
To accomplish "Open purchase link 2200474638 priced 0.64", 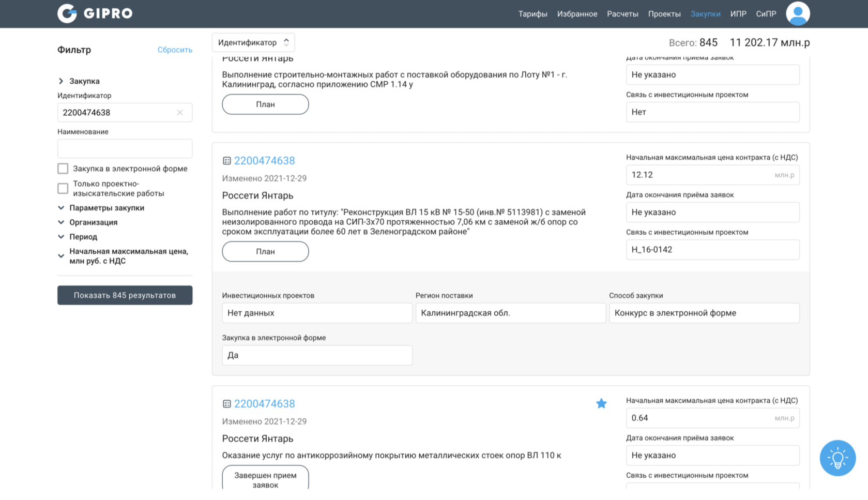I will click(x=264, y=404).
